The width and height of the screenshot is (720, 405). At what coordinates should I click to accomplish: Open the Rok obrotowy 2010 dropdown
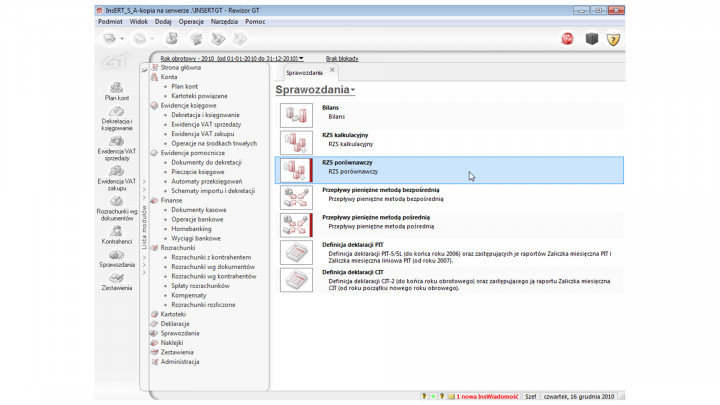point(232,58)
